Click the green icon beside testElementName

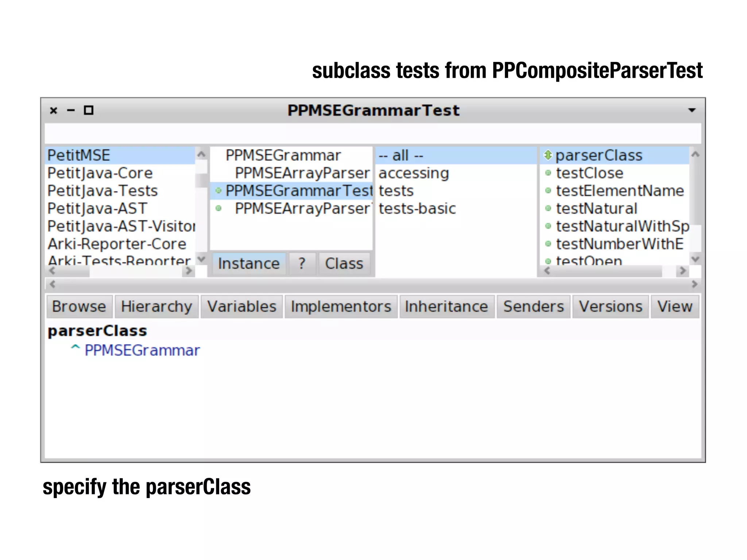click(548, 191)
